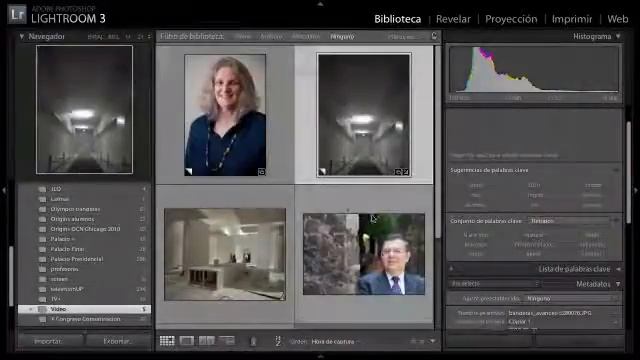
Task: Click the Exportar button
Action: [117, 341]
